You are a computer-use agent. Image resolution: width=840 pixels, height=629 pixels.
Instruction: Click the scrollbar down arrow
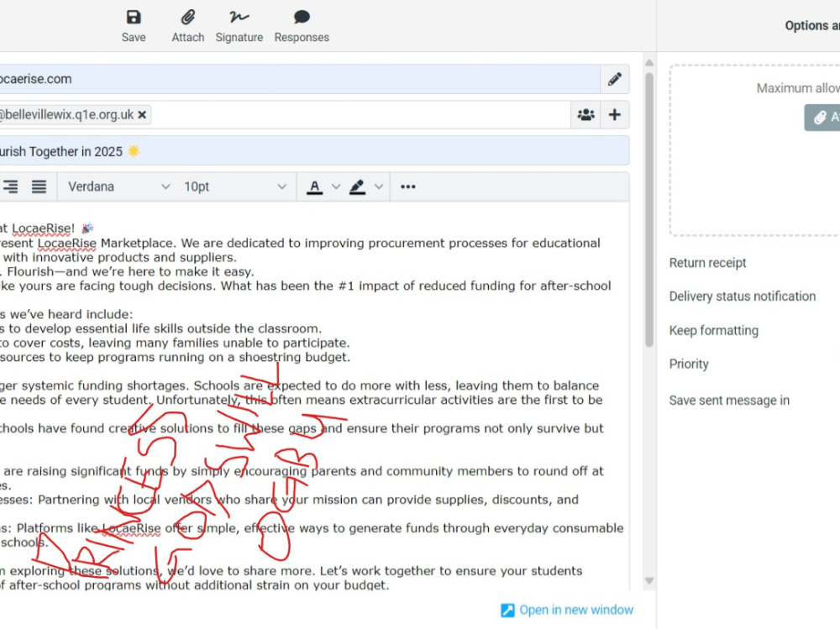click(649, 581)
